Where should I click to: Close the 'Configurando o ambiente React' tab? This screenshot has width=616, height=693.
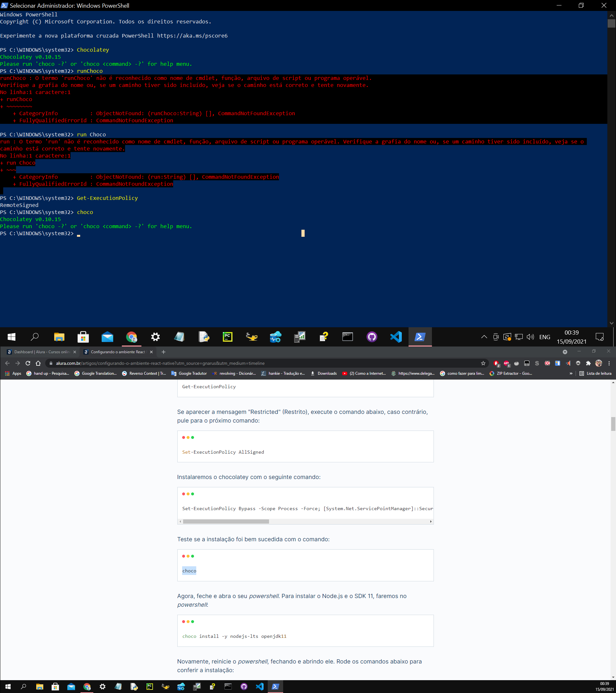coord(151,352)
